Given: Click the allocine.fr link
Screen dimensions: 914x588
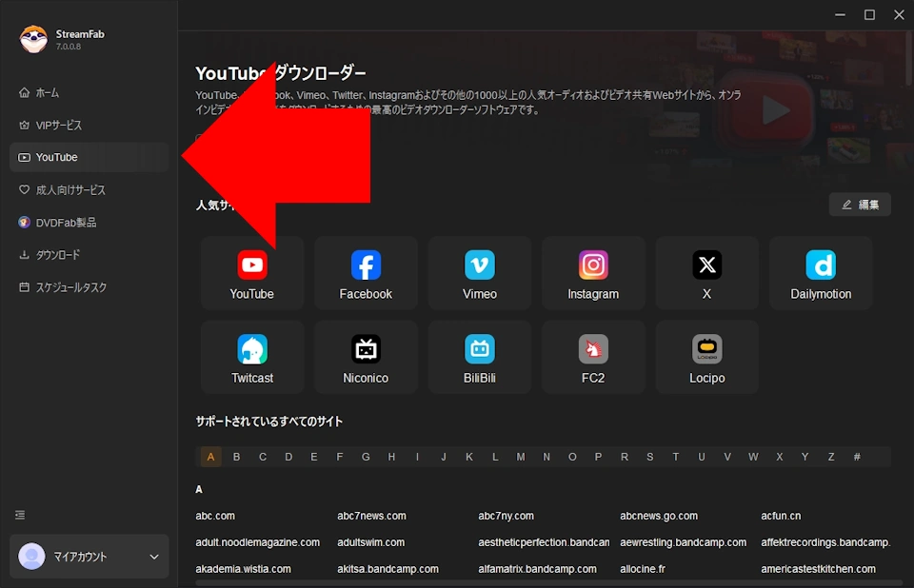Looking at the screenshot, I should point(643,568).
